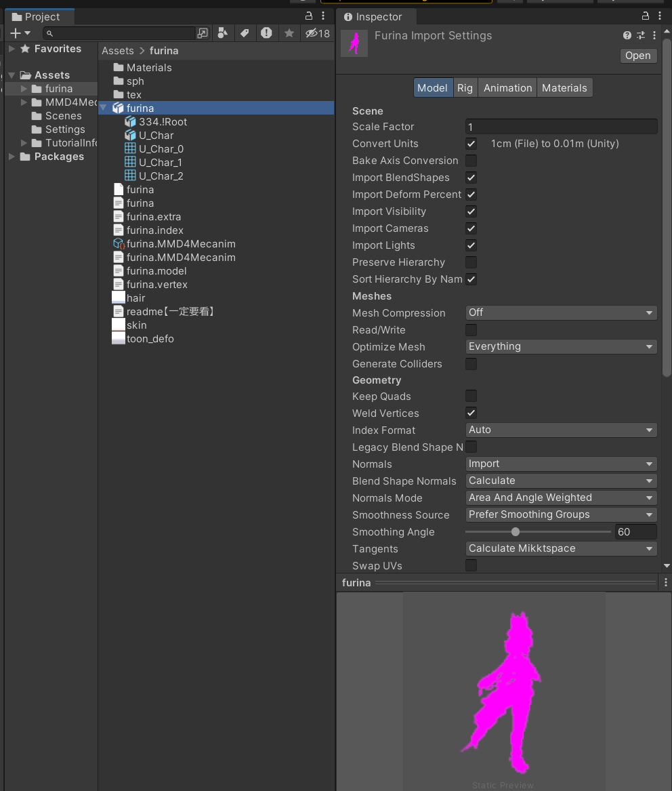Open Index Format dropdown
This screenshot has width=672, height=791.
[561, 430]
